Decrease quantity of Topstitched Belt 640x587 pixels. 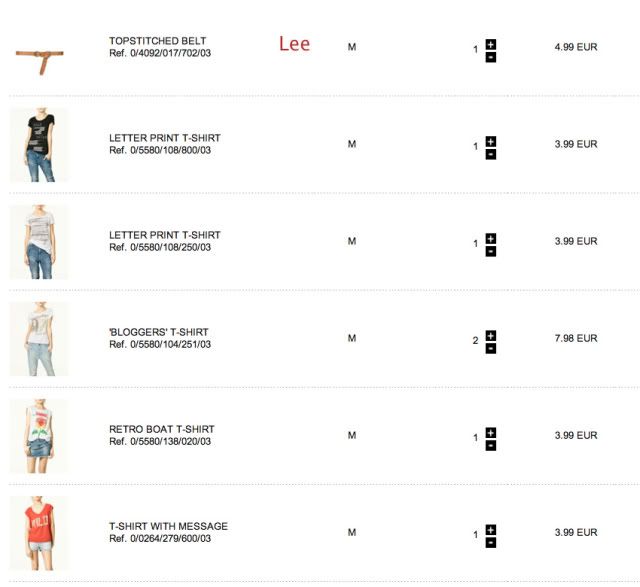(x=491, y=57)
